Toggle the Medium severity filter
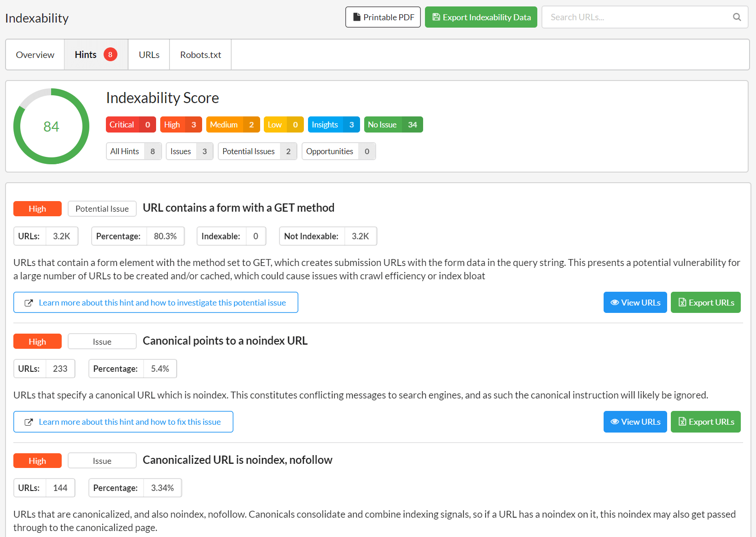Screen dimensions: 756x537 pos(233,125)
